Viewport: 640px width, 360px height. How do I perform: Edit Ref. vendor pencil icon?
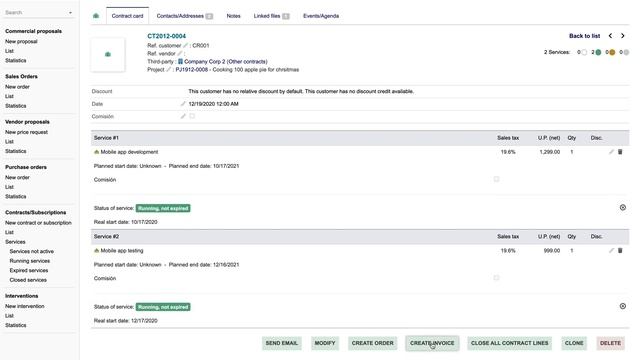pos(180,53)
